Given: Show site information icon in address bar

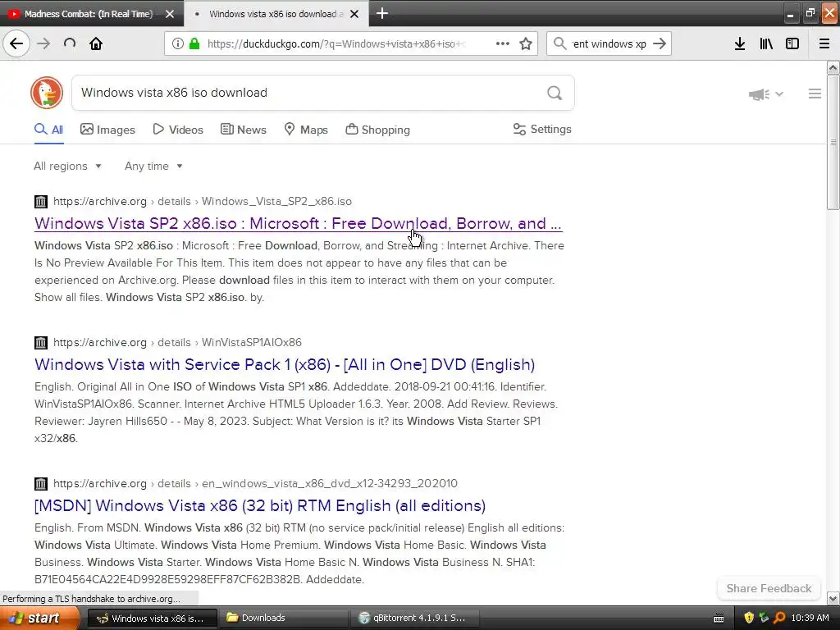Looking at the screenshot, I should point(178,43).
